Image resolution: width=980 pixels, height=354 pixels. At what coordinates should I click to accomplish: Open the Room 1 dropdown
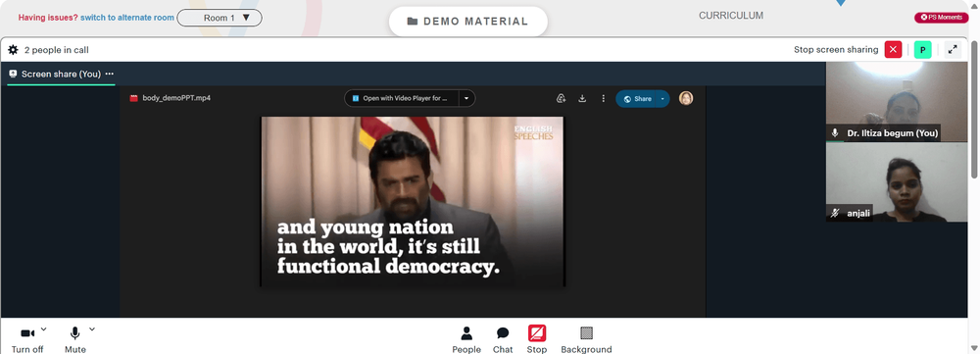point(220,18)
